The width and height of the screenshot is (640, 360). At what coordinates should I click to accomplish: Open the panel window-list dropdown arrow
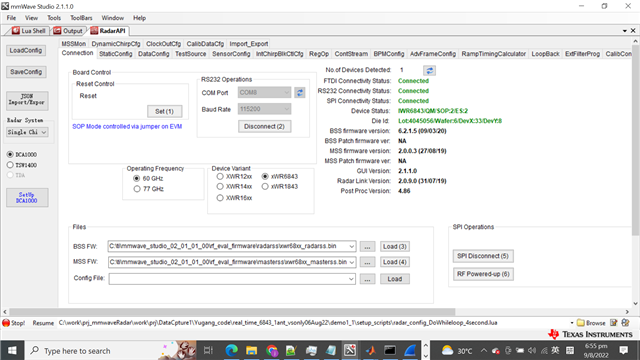[624, 31]
